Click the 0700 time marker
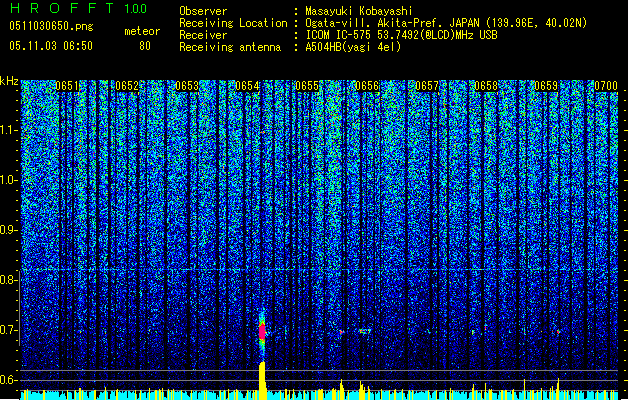This screenshot has width=629, height=400. click(x=606, y=86)
